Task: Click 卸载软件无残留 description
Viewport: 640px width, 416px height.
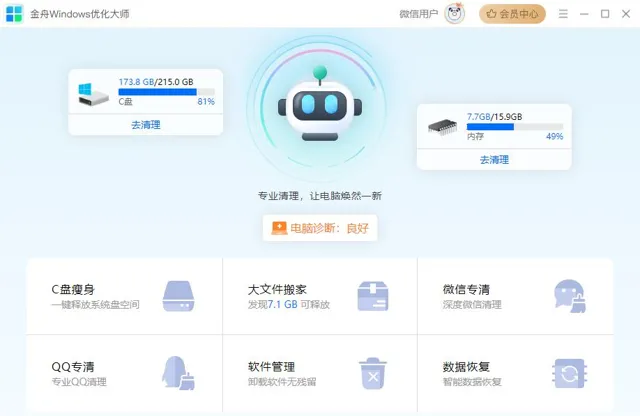Action: coord(282,382)
